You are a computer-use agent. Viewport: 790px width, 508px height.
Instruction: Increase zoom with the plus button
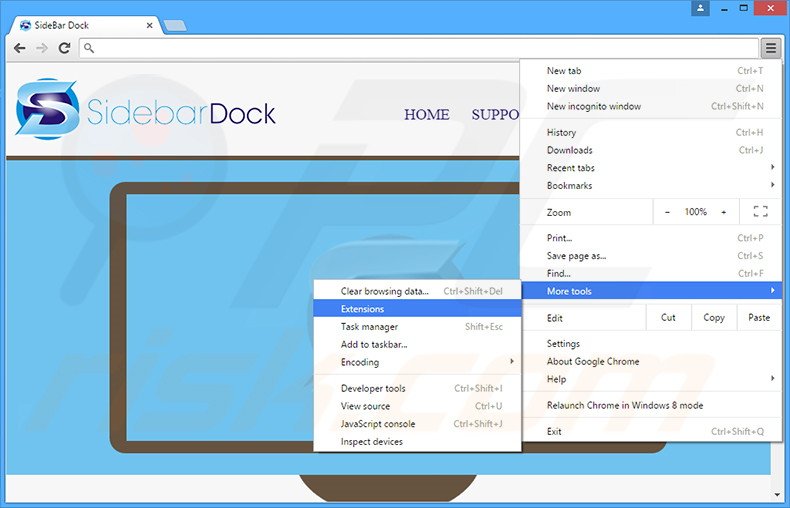tap(723, 212)
